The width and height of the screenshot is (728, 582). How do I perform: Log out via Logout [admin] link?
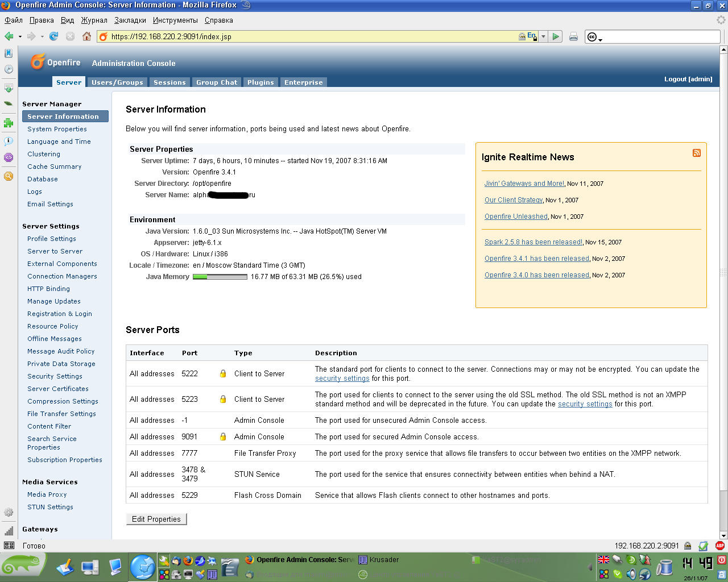click(688, 79)
